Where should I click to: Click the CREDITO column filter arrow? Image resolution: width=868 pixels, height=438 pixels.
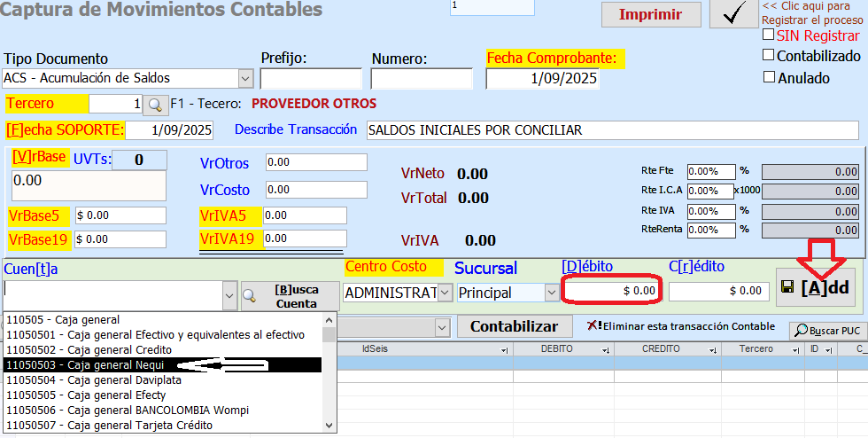(709, 350)
